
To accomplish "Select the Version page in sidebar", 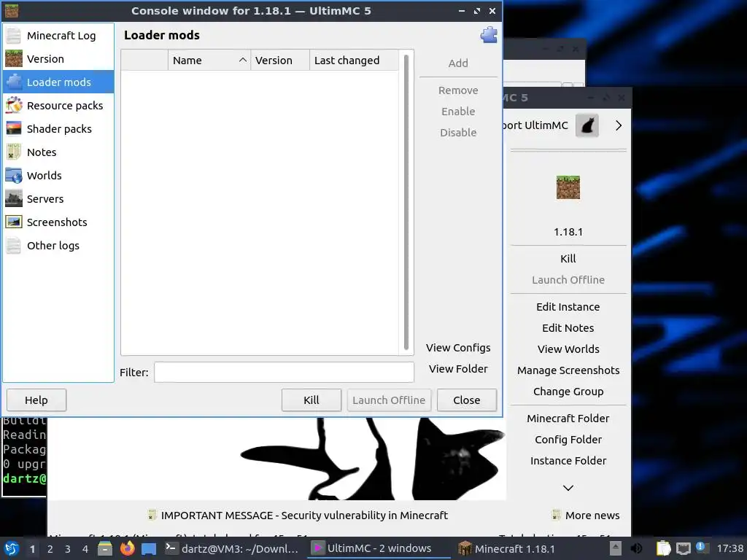I will [x=58, y=59].
